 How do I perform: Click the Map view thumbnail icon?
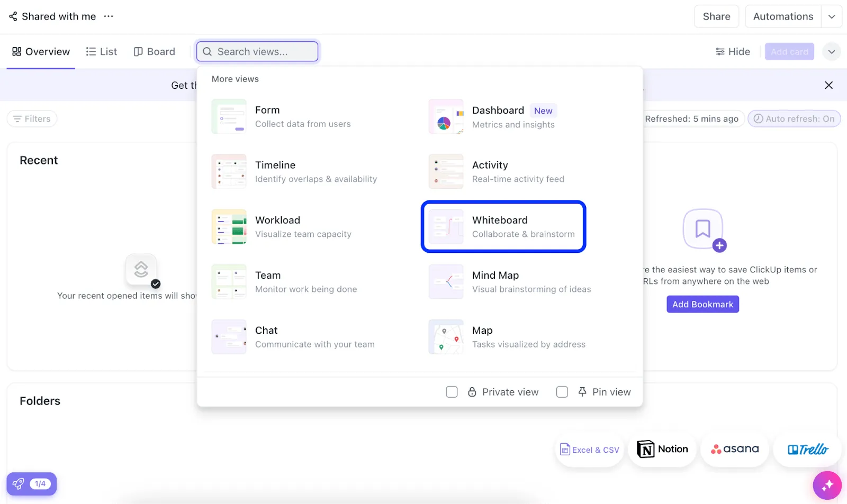click(x=446, y=336)
